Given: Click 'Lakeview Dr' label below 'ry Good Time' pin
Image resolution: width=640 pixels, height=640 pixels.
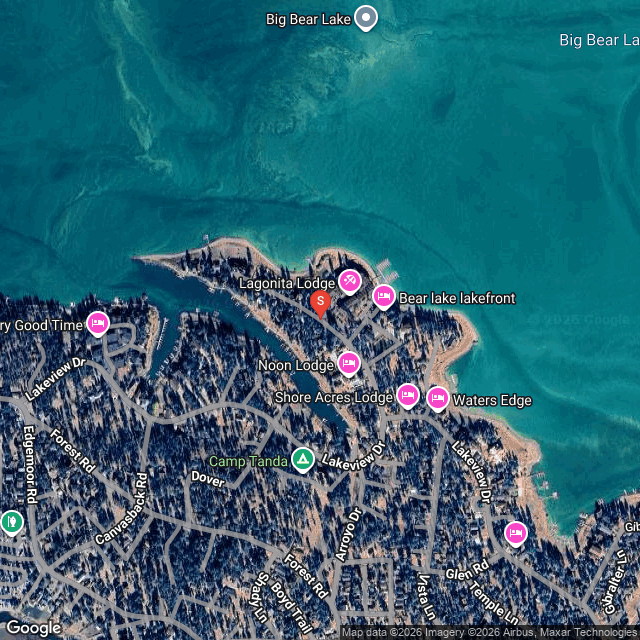Looking at the screenshot, I should tap(55, 379).
